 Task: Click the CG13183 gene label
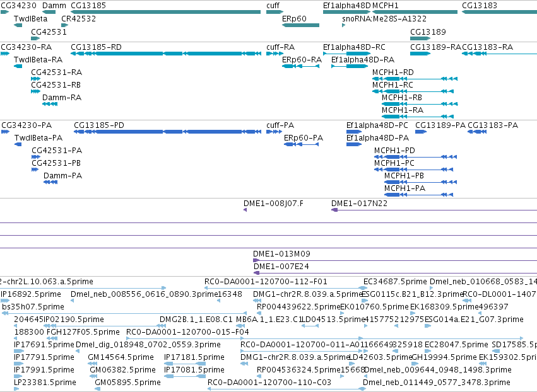(480, 6)
